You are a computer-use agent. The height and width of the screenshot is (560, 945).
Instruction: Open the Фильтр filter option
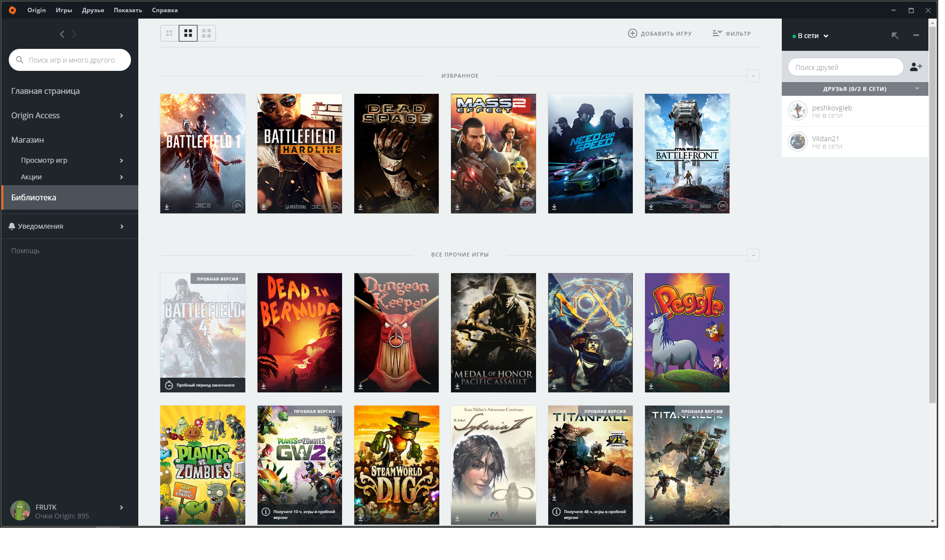(731, 33)
